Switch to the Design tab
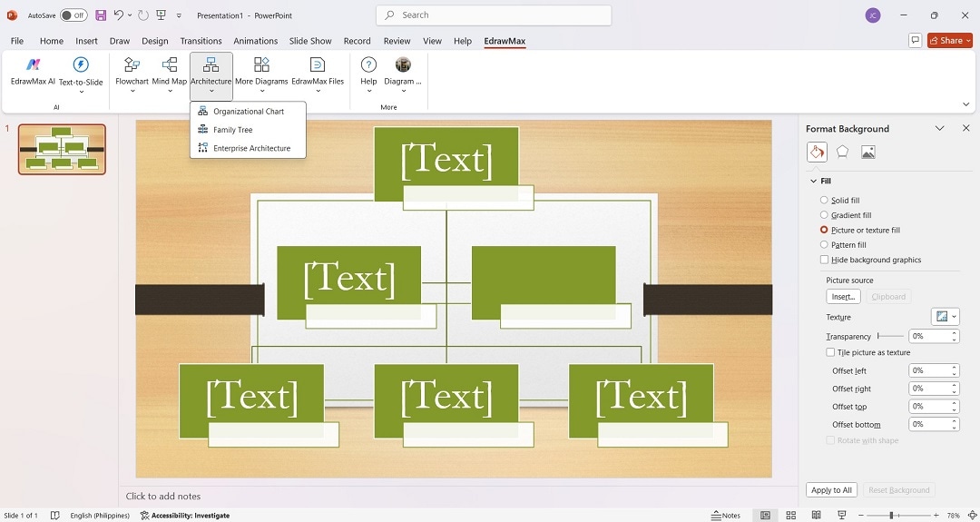 point(154,41)
